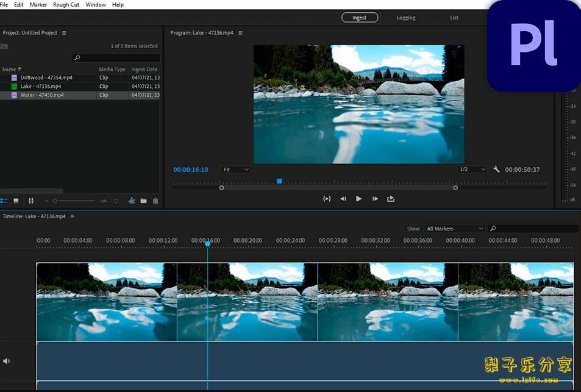The width and height of the screenshot is (581, 392).
Task: Open the Project panel menu
Action: coord(64,33)
